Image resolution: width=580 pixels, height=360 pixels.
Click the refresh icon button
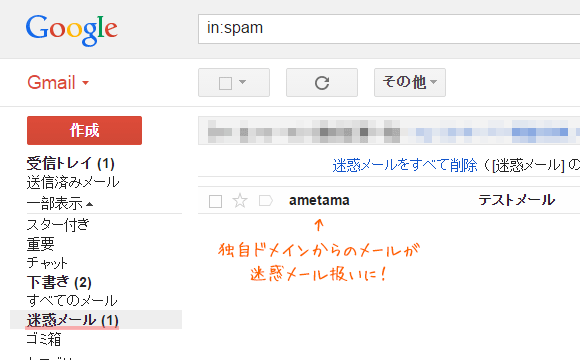[x=321, y=83]
